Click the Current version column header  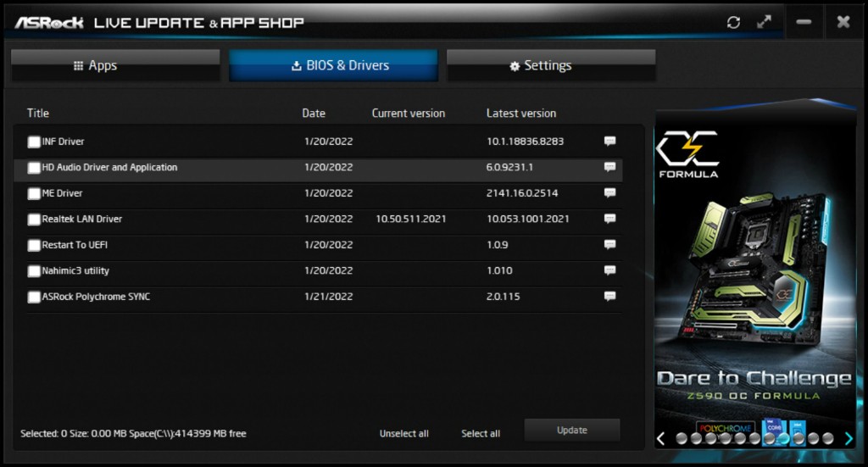409,113
